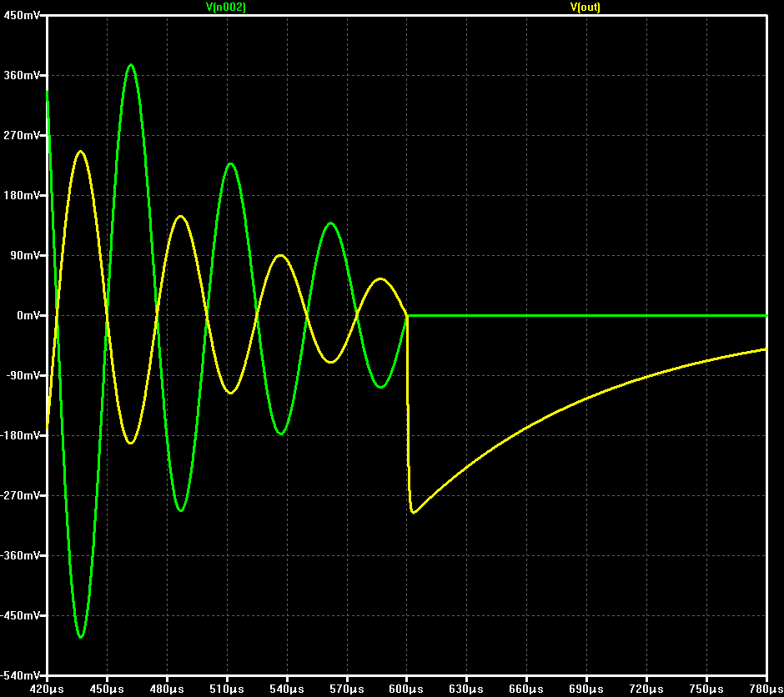Click the 510µs time axis label

227,689
